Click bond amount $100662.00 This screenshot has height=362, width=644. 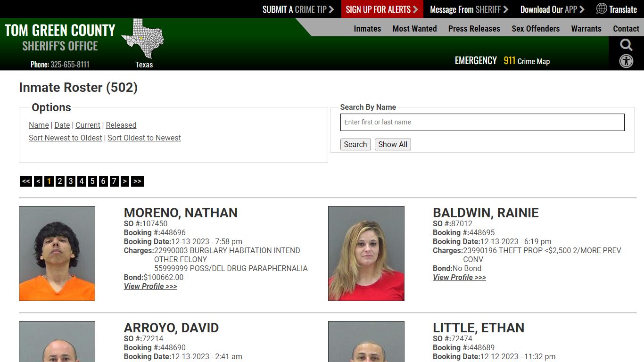point(164,277)
